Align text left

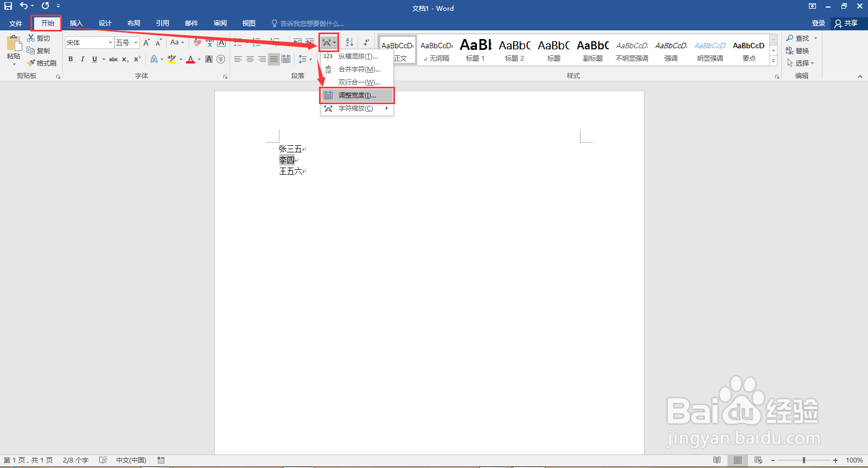tap(238, 59)
